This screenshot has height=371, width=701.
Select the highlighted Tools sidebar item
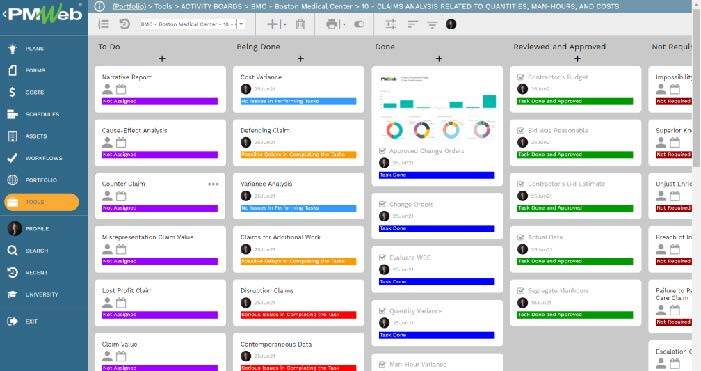click(x=42, y=202)
